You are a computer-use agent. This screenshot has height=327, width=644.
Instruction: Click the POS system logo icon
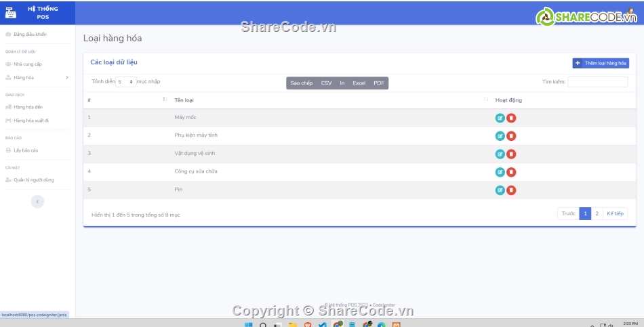click(x=12, y=12)
